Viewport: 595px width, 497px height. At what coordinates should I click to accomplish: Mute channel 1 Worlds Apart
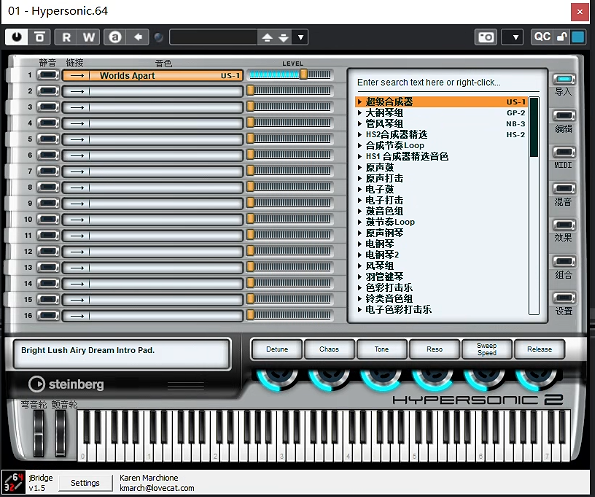(48, 75)
